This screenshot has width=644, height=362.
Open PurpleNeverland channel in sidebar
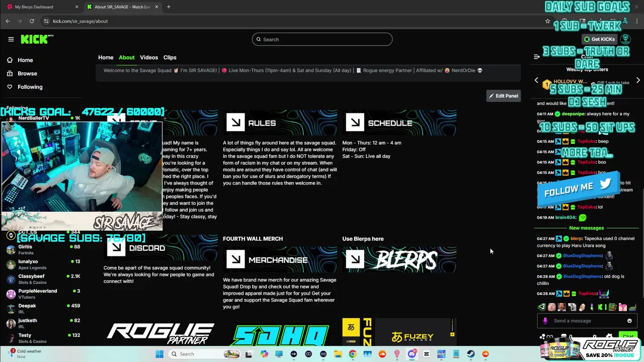pos(43,294)
